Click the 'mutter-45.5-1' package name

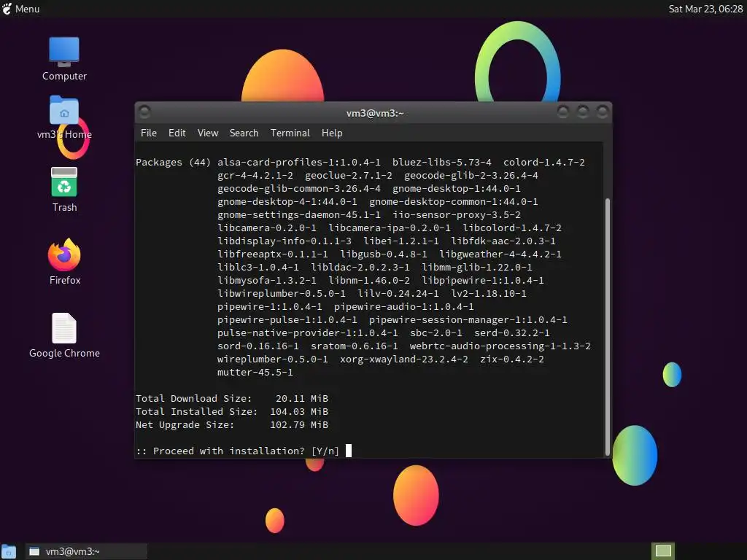click(x=255, y=373)
